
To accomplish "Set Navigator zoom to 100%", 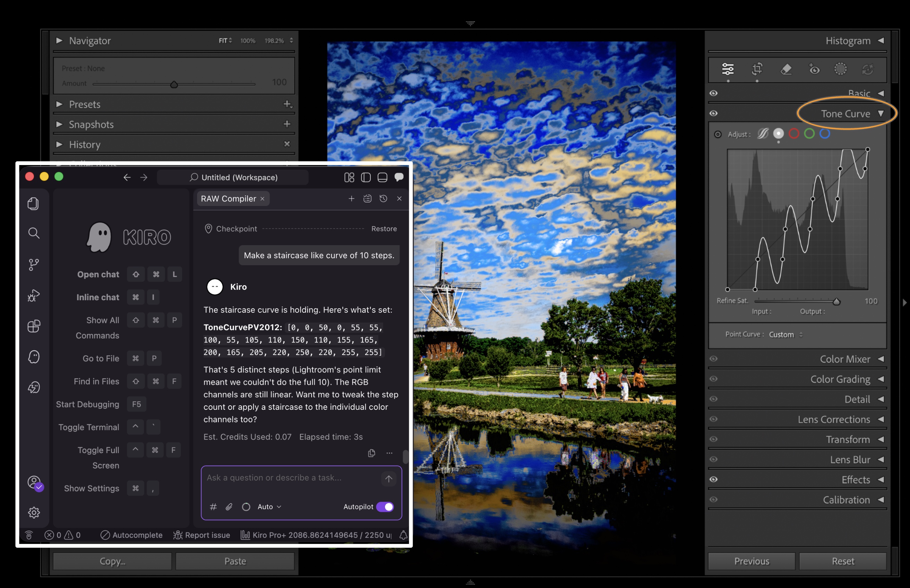I will pos(248,41).
